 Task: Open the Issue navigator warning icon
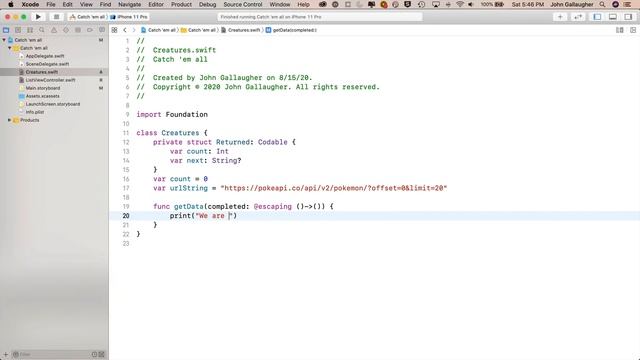coord(54,30)
